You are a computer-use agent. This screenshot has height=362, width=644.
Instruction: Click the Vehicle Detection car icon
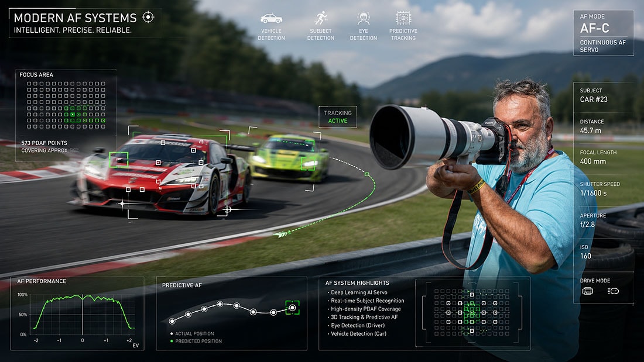(271, 19)
